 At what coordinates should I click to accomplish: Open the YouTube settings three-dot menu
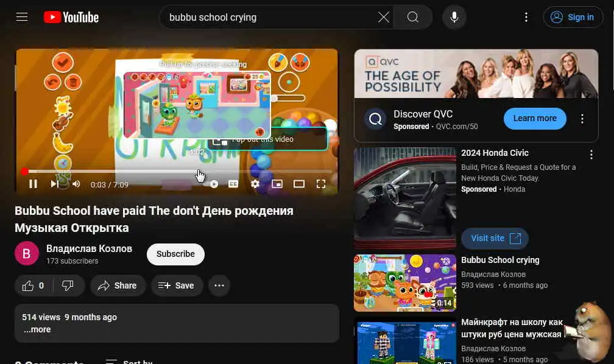click(526, 17)
